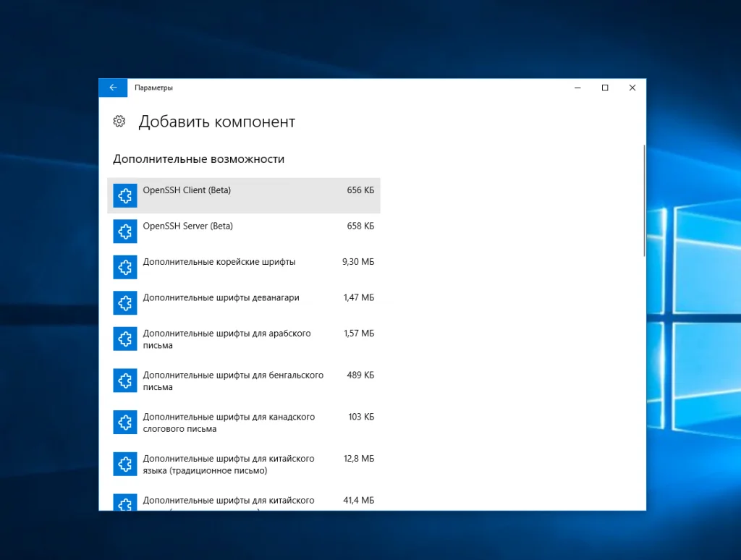The image size is (741, 560).
Task: Click the puzzle icon for OpenSSH Client (Beta)
Action: (x=124, y=195)
